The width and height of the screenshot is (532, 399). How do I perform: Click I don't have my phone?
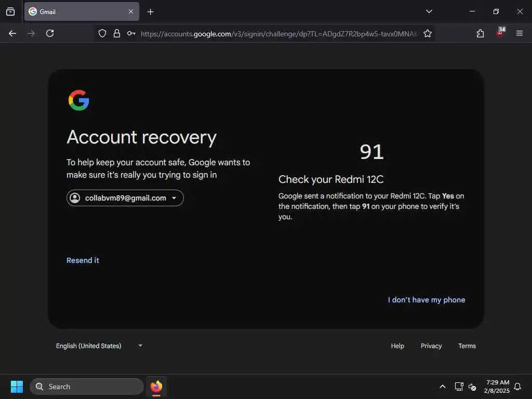click(x=427, y=300)
